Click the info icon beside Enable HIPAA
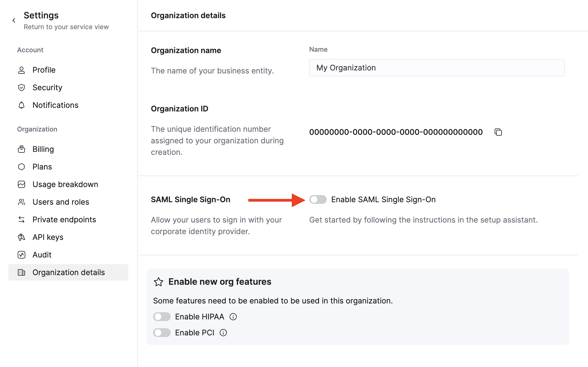 point(233,317)
